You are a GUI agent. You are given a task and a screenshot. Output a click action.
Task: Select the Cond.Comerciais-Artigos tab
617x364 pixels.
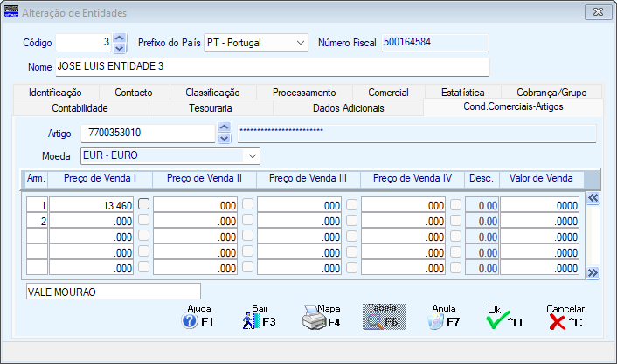(x=513, y=106)
